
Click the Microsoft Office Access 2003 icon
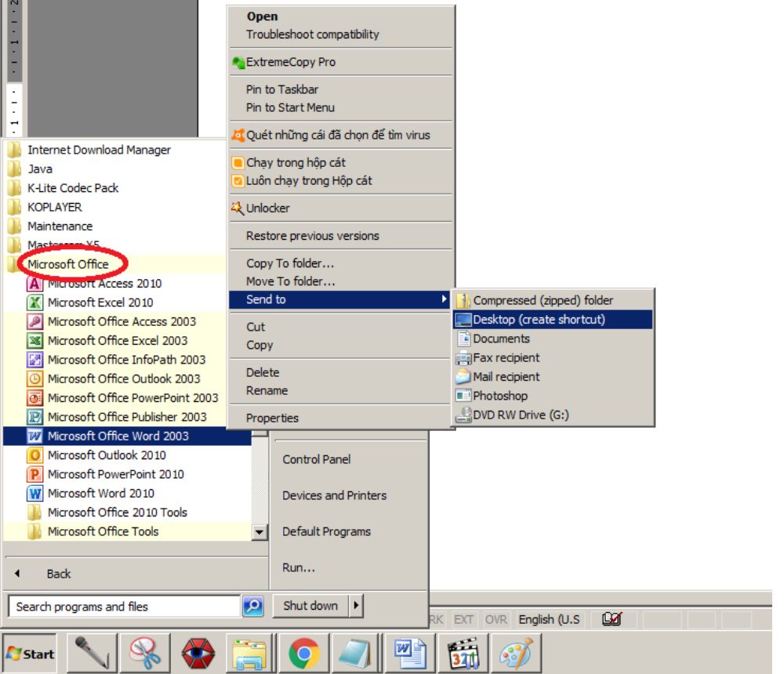pos(34,321)
